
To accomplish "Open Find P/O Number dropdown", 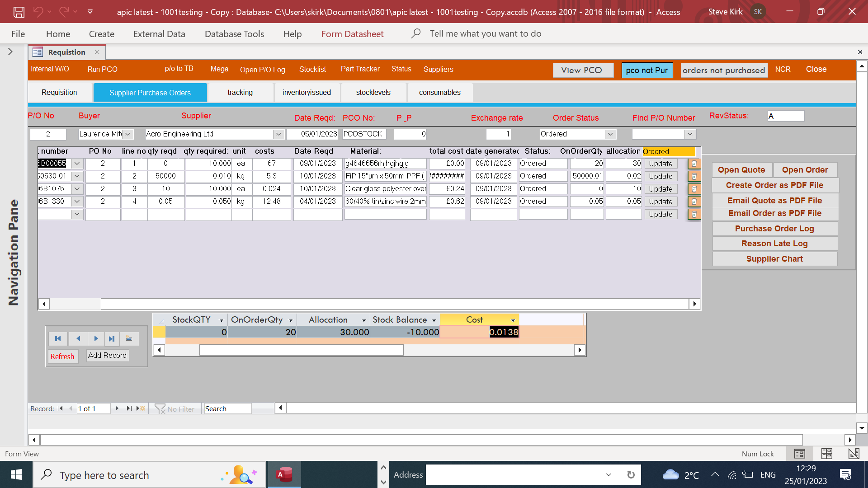I will point(690,134).
